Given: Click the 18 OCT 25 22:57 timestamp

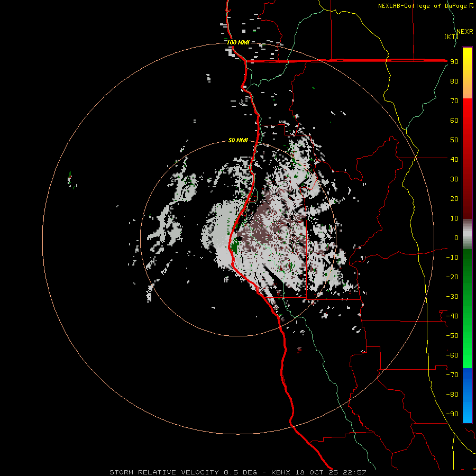Looking at the screenshot, I should 331,472.
